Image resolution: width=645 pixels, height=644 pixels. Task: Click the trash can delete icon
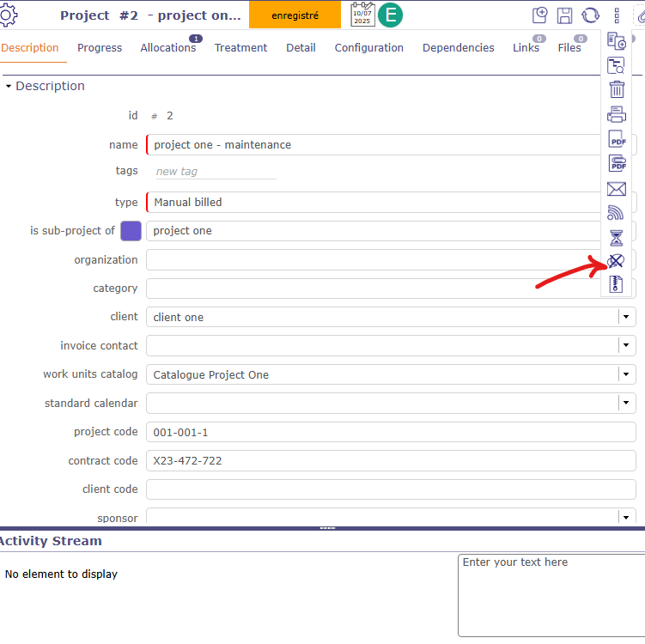tap(616, 89)
